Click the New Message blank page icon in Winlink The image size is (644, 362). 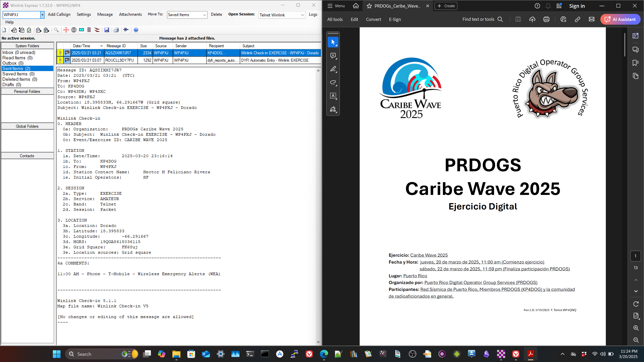point(4,30)
